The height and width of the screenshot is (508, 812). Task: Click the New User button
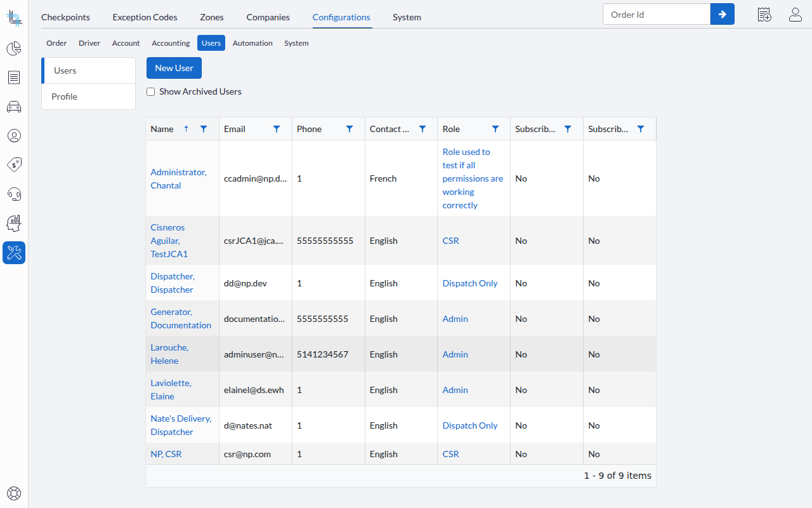point(174,68)
